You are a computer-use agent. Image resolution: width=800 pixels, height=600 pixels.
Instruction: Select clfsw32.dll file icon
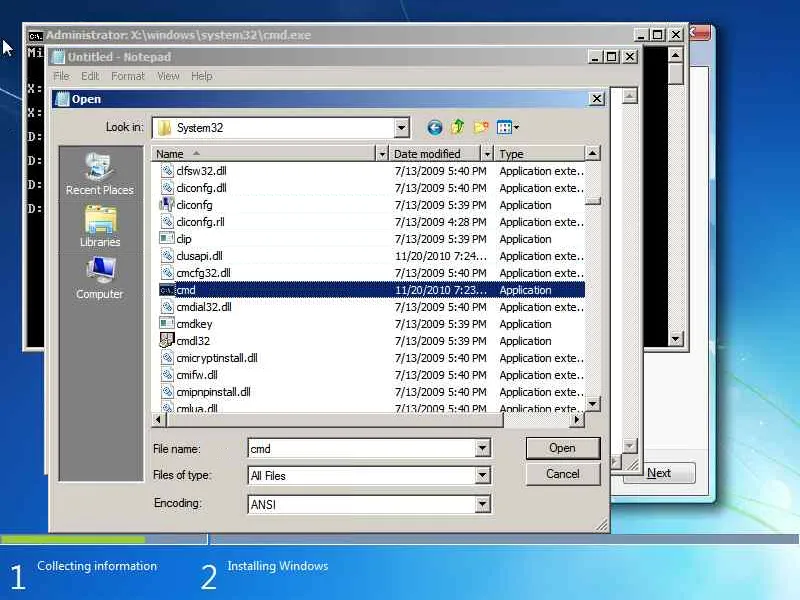point(167,170)
